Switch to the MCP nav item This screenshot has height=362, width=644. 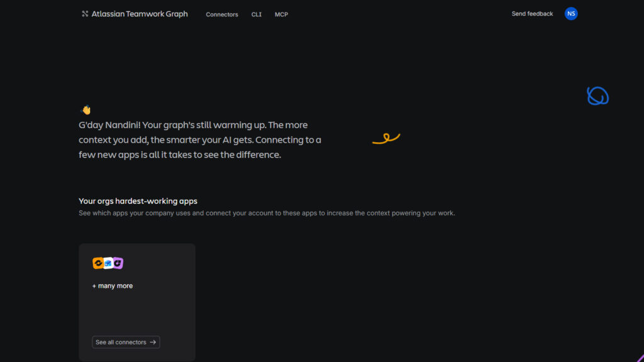281,14
